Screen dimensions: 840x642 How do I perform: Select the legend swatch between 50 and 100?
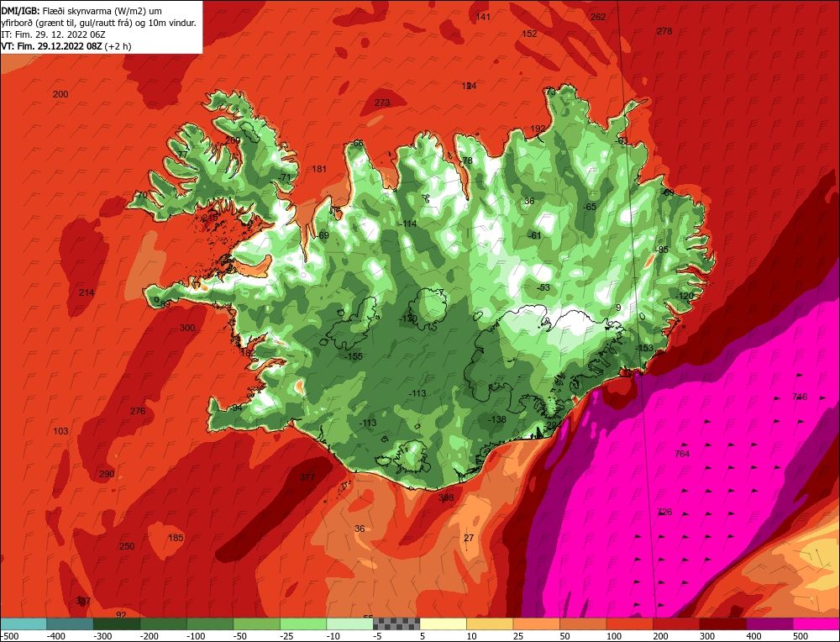583,624
